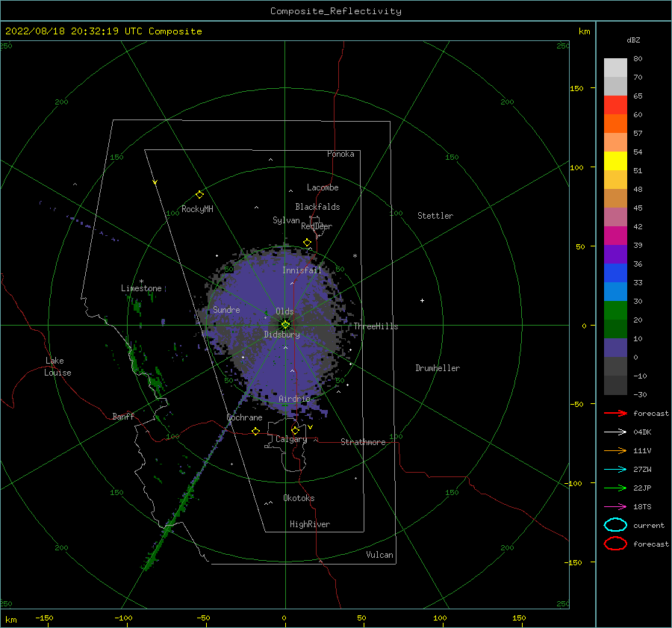Screen dimensions: 672x628
Task: Click the ThreeHills town label
Action: click(376, 326)
